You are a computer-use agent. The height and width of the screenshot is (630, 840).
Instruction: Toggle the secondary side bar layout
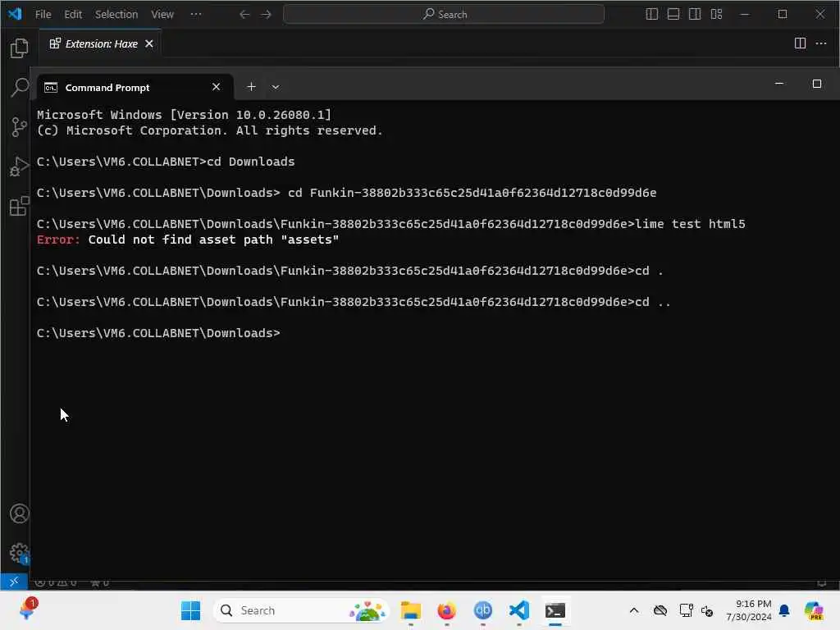click(x=695, y=15)
